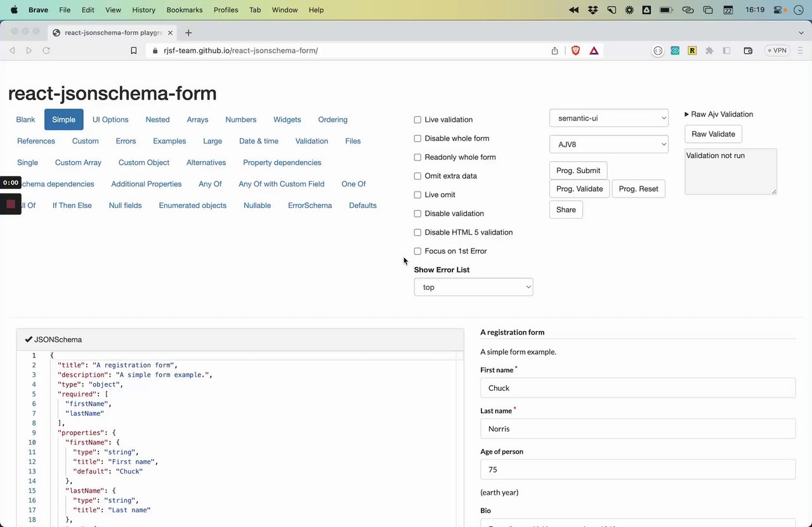This screenshot has width=812, height=527.
Task: Click the bookmark icon beside the URL
Action: point(133,51)
